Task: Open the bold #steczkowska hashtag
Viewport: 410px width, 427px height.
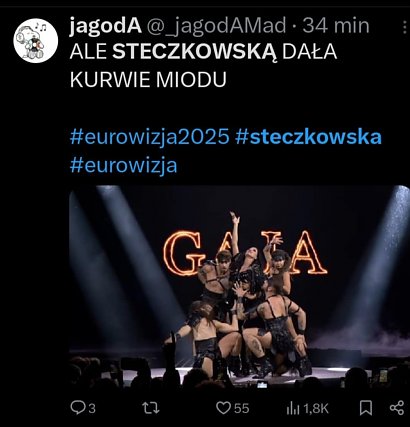Action: pos(308,137)
